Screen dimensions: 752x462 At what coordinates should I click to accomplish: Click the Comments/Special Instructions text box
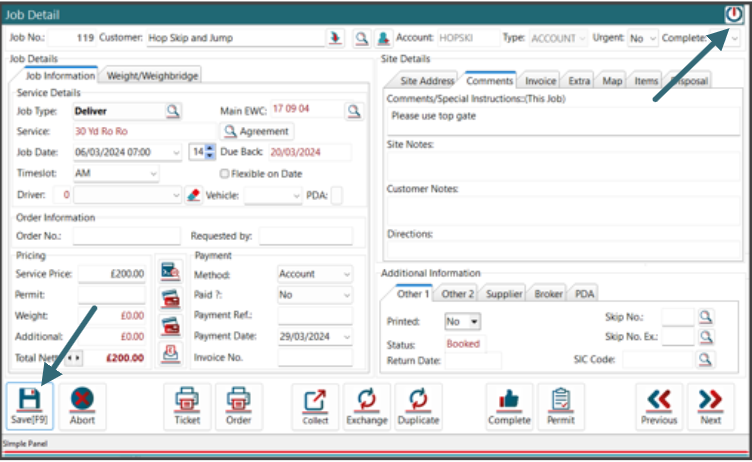click(x=564, y=121)
